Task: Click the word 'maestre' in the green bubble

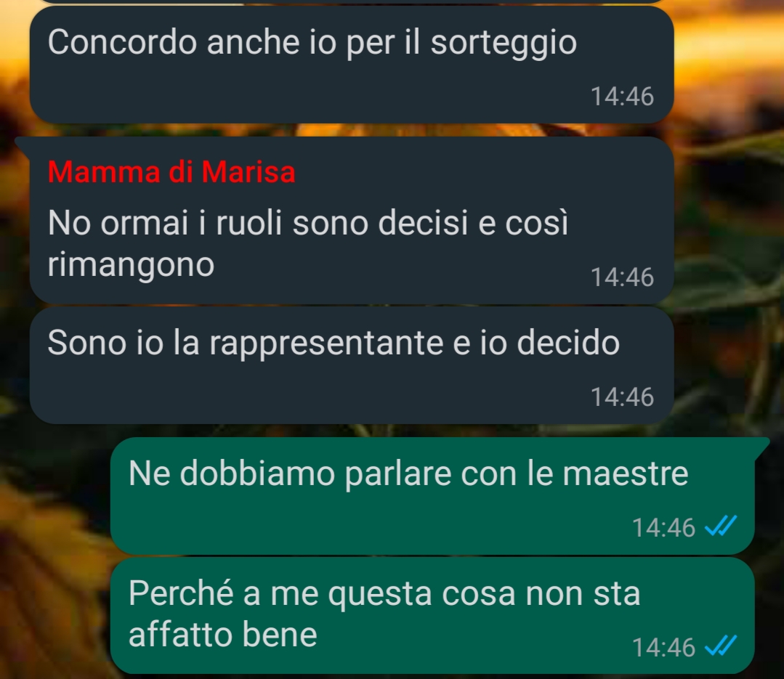Action: point(626,473)
